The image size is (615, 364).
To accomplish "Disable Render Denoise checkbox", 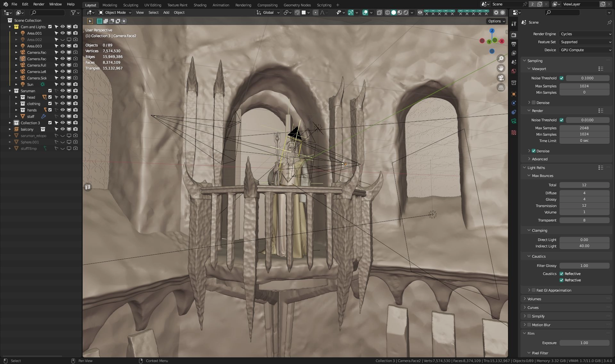I will click(x=534, y=151).
